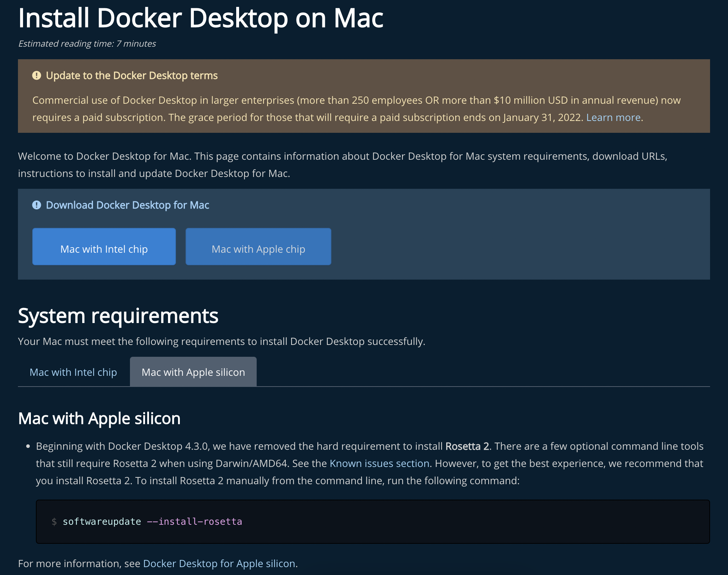Click the Install Docker Desktop on Mac title
Screen dimensions: 728x575
tap(201, 18)
